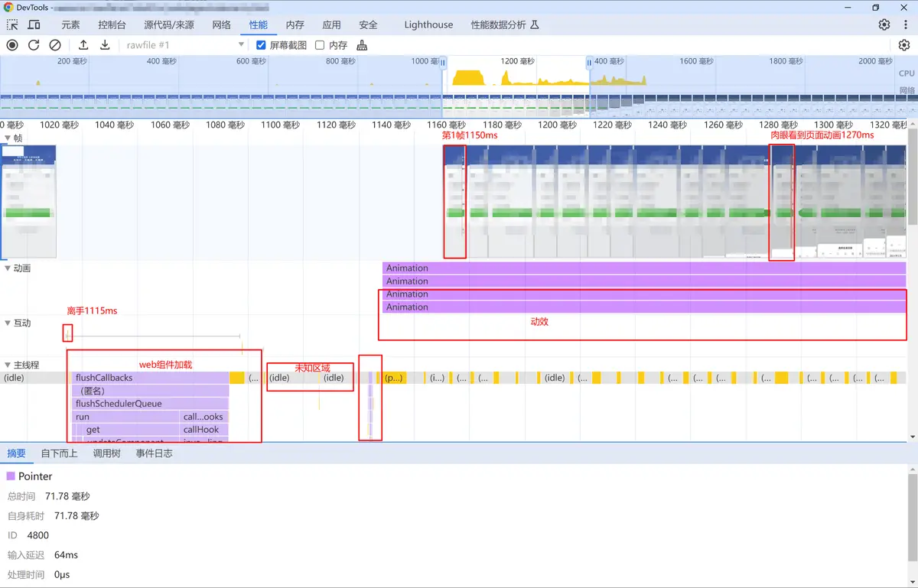This screenshot has width=918, height=588.
Task: Switch to the 自下而上 tab
Action: [59, 453]
